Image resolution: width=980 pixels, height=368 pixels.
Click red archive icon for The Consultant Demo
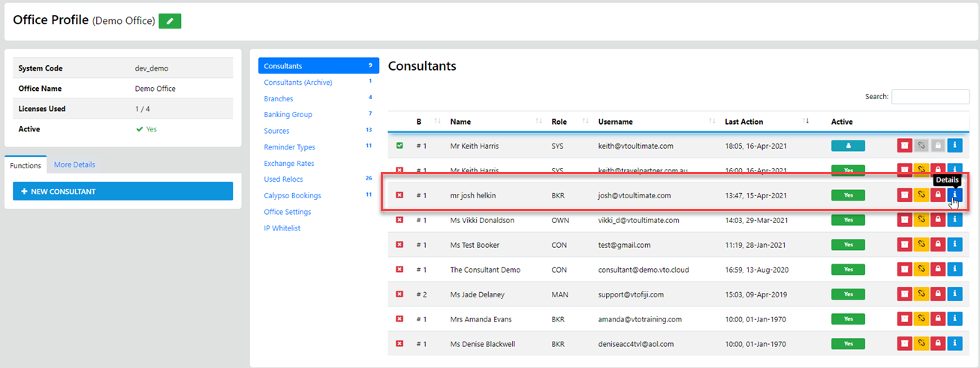point(905,269)
